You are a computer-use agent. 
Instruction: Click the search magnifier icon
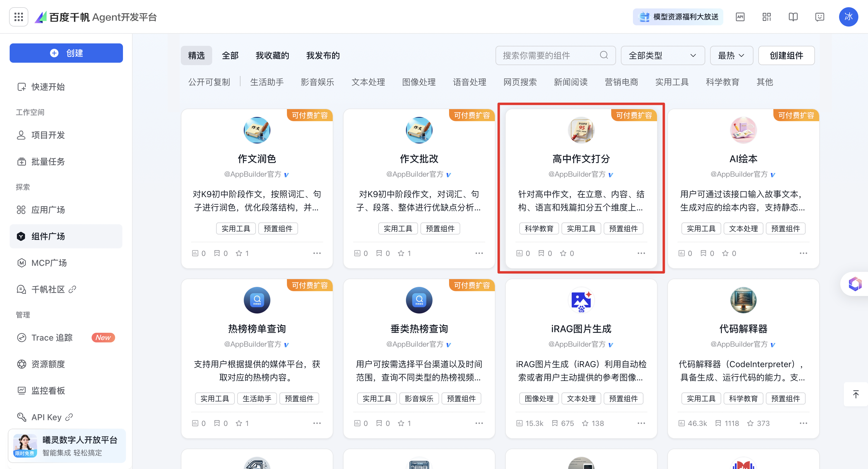point(604,55)
